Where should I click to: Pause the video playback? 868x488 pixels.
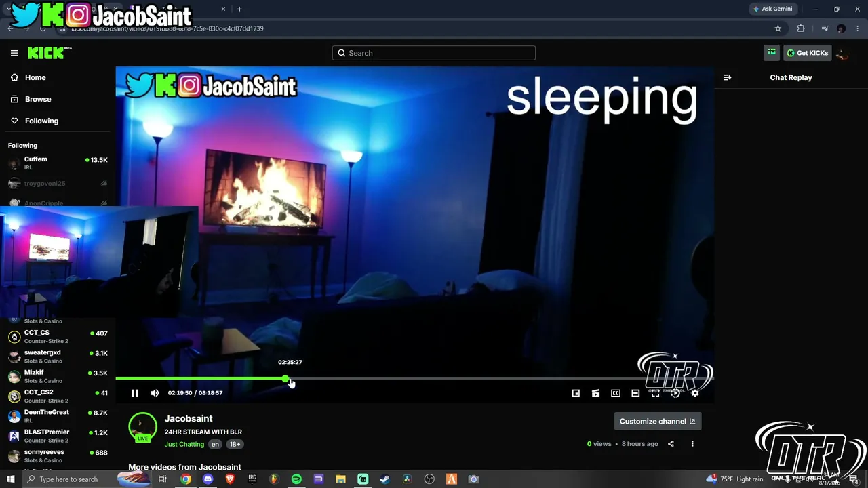[x=134, y=393]
